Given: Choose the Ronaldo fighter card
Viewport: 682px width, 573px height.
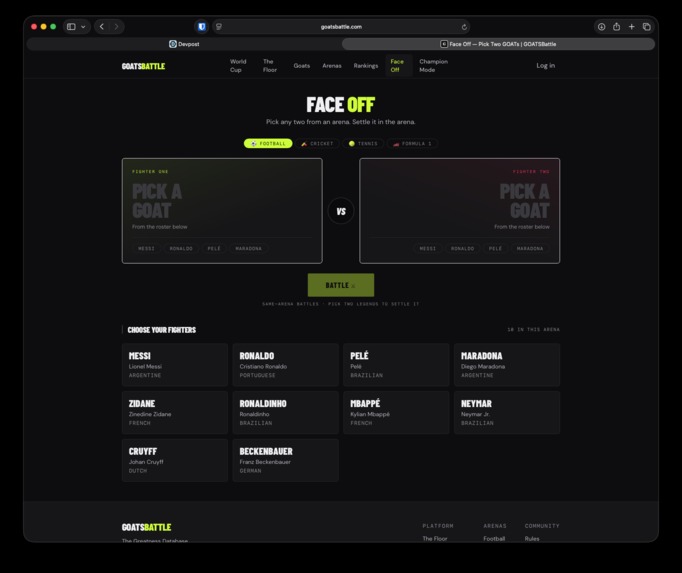Looking at the screenshot, I should [x=286, y=365].
